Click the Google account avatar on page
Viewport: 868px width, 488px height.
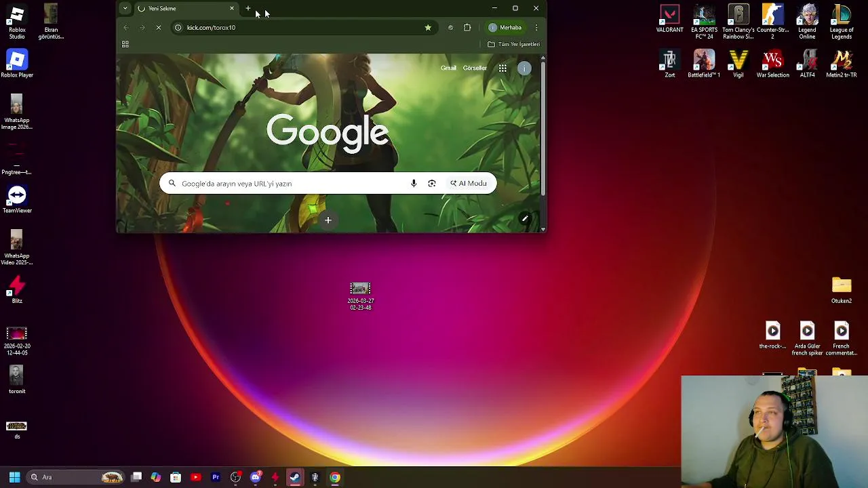(524, 68)
